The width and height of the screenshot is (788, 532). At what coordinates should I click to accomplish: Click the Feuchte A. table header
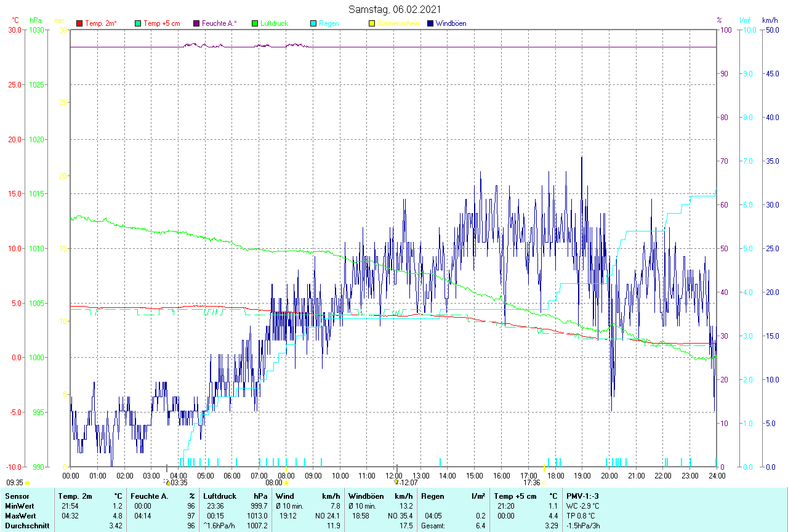point(150,496)
